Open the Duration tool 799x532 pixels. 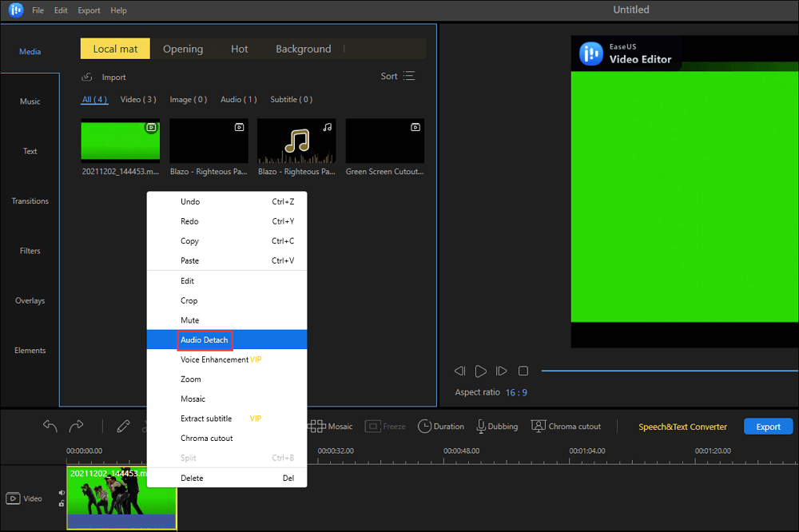coord(440,427)
